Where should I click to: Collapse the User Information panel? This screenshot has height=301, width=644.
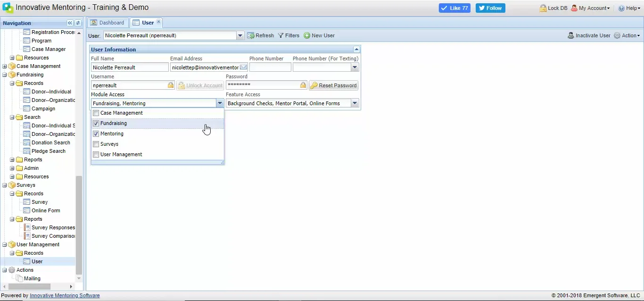click(x=356, y=49)
